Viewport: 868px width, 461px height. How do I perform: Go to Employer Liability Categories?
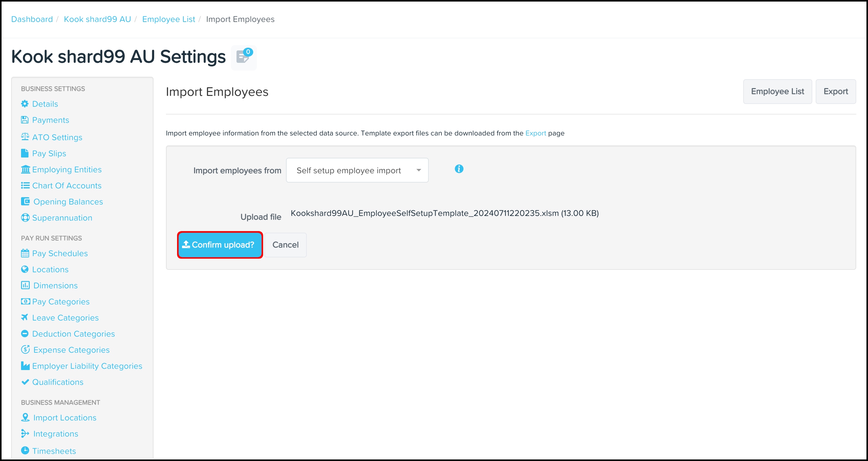(87, 366)
